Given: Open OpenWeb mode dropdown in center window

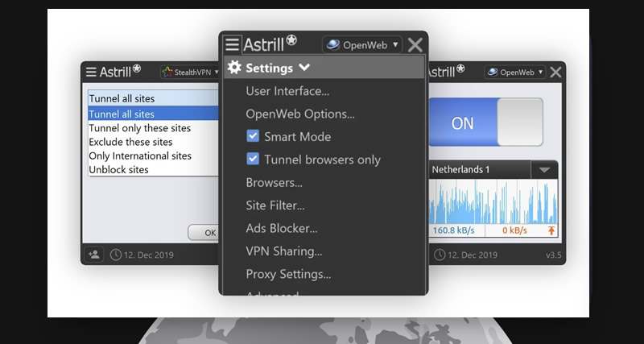Looking at the screenshot, I should click(x=361, y=45).
